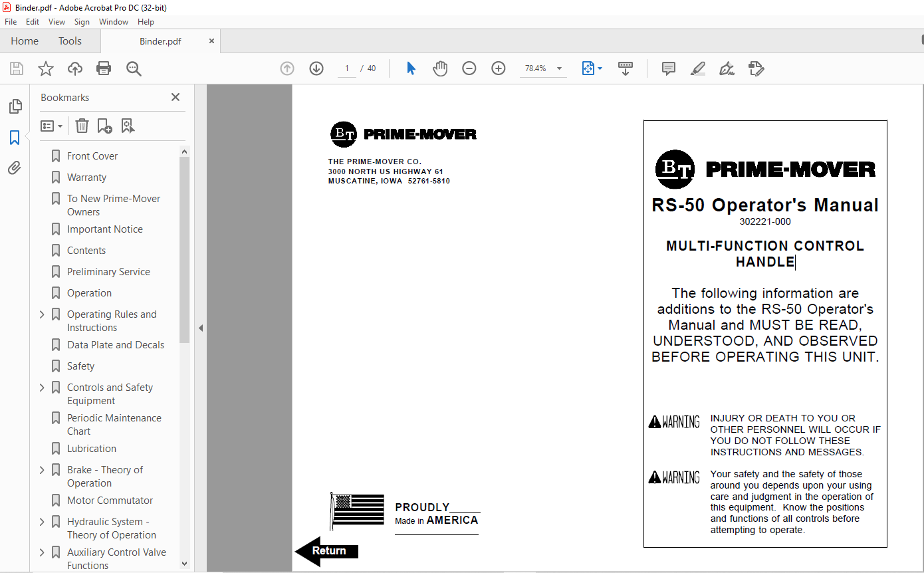The image size is (924, 573).
Task: Go to Important Notice bookmark
Action: click(105, 229)
